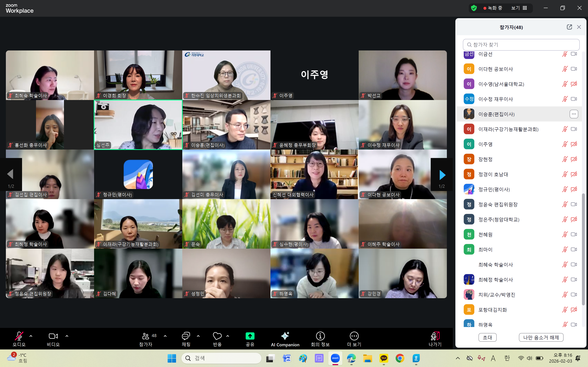Open the 보기 view layout menu
The width and height of the screenshot is (588, 367).
tap(519, 8)
